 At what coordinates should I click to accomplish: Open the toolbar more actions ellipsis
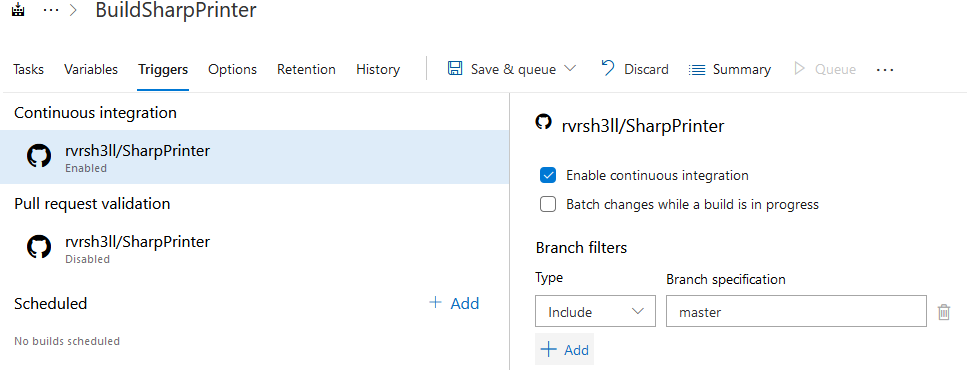point(884,70)
